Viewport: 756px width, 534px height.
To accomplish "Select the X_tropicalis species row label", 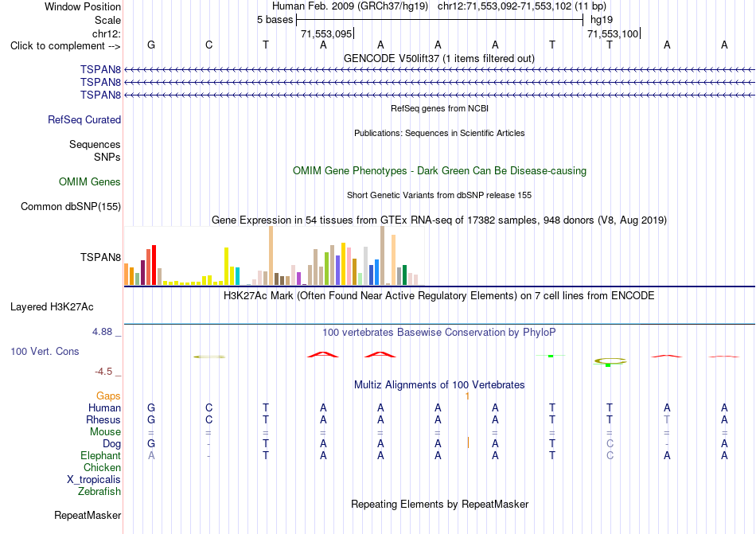I will (x=94, y=480).
